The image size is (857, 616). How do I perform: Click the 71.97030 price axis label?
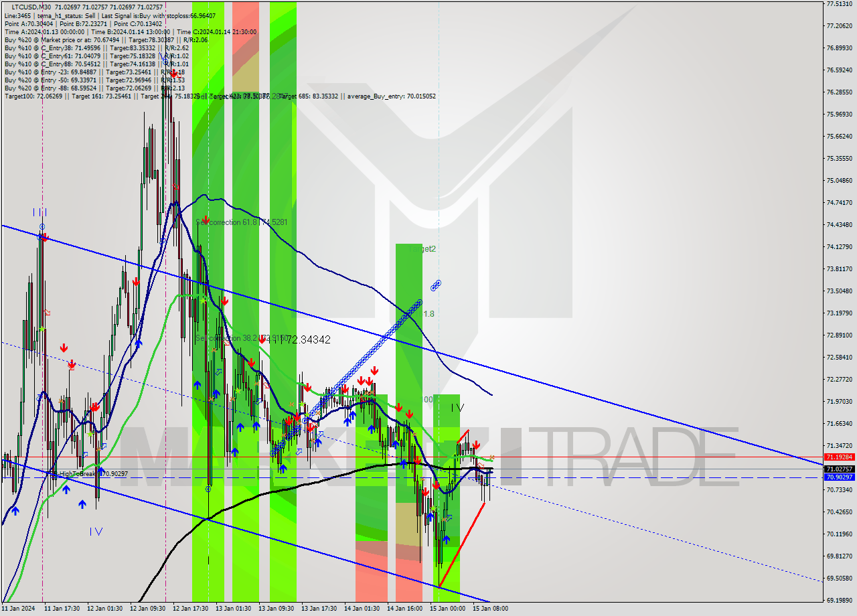pyautogui.click(x=840, y=401)
